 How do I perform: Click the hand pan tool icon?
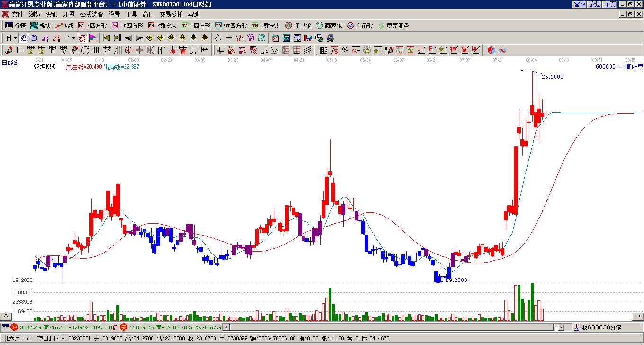click(x=218, y=38)
